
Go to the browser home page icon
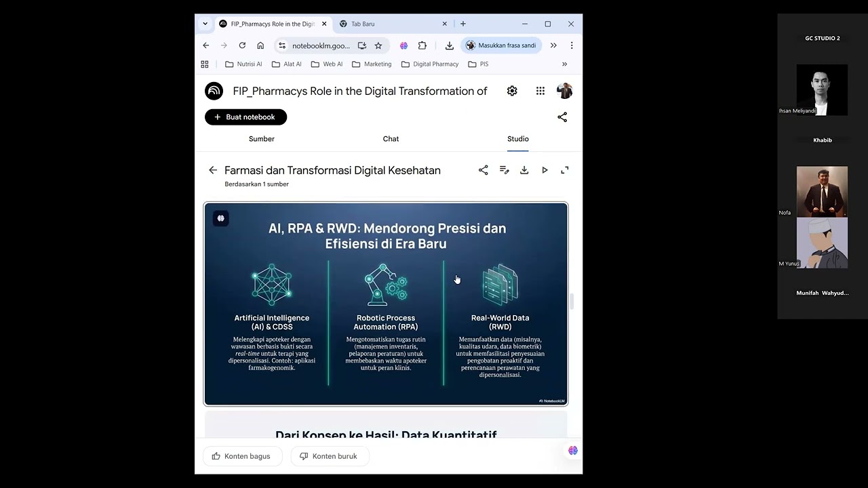pyautogui.click(x=260, y=45)
